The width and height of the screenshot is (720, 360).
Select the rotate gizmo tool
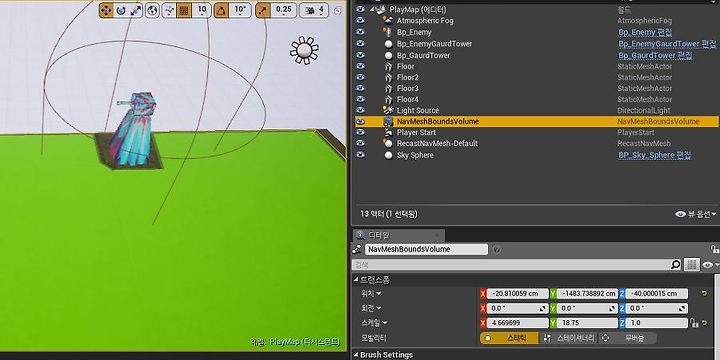click(x=121, y=10)
